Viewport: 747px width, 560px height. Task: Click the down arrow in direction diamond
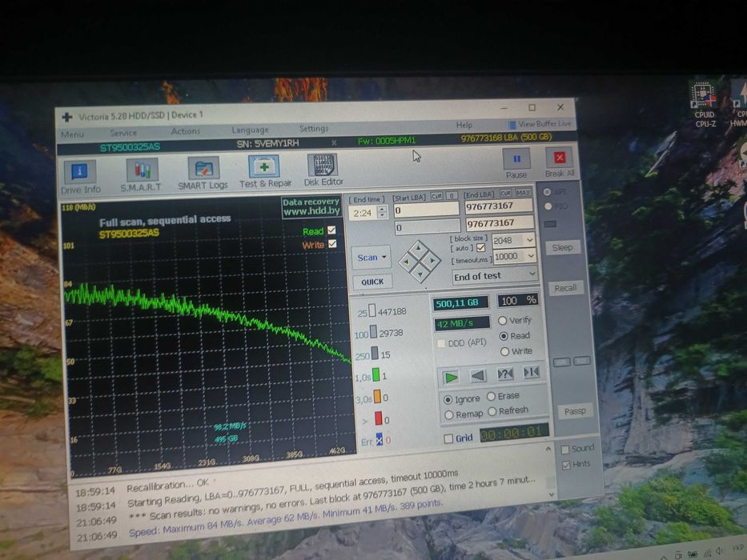(420, 274)
